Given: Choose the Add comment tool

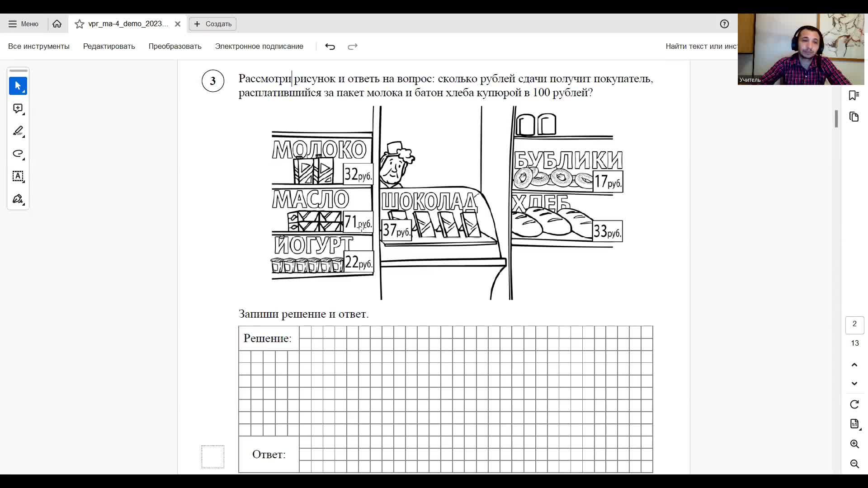Looking at the screenshot, I should (18, 108).
